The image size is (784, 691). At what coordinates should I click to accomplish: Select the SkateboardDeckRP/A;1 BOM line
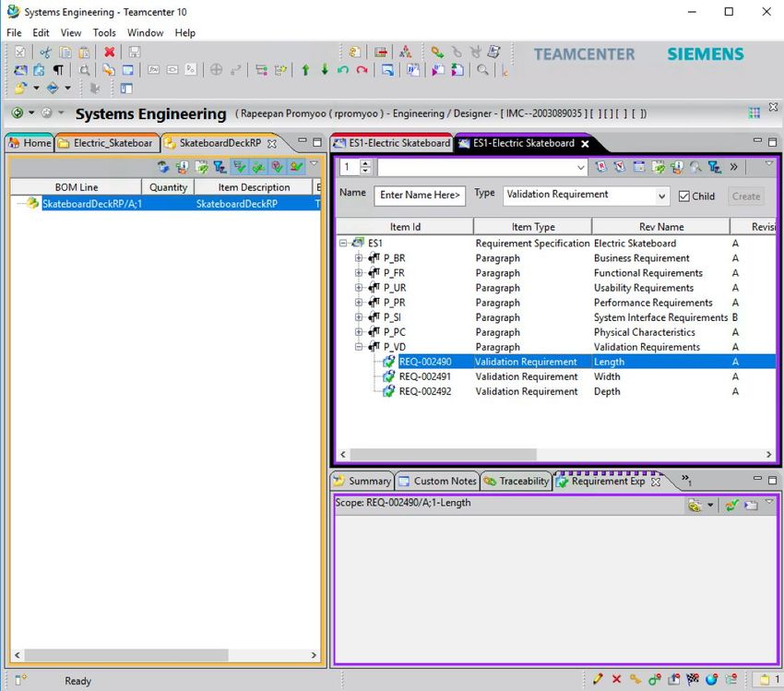click(165, 204)
